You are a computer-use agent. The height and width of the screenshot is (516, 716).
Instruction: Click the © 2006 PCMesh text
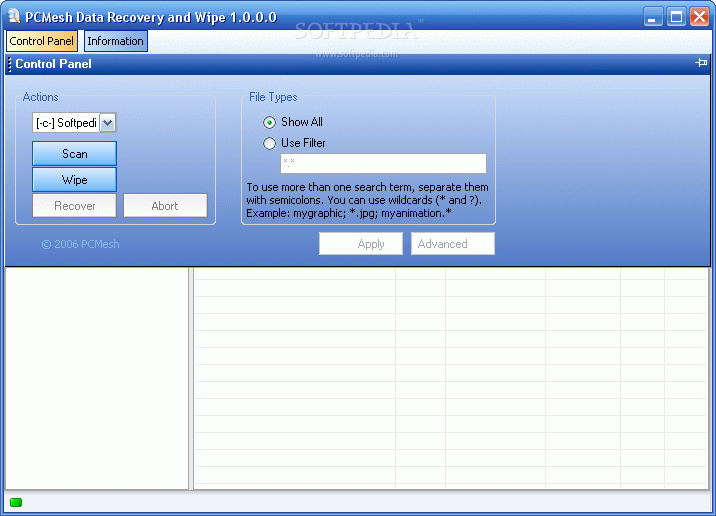click(80, 244)
